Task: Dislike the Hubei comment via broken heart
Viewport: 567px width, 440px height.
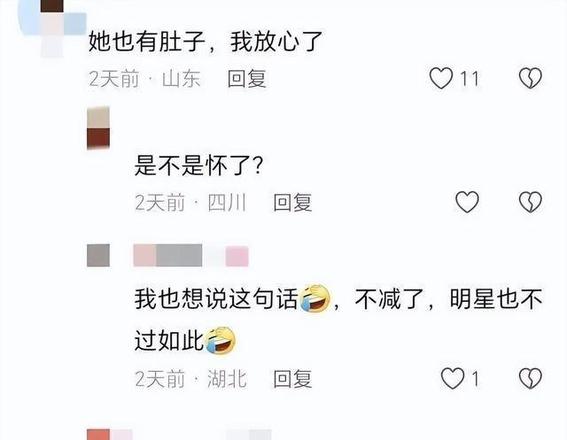Action: point(530,379)
